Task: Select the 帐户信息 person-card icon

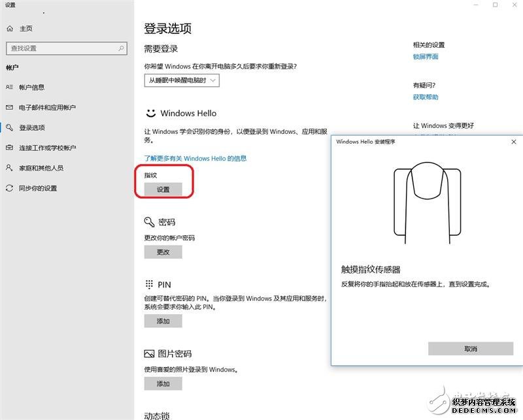Action: click(9, 88)
